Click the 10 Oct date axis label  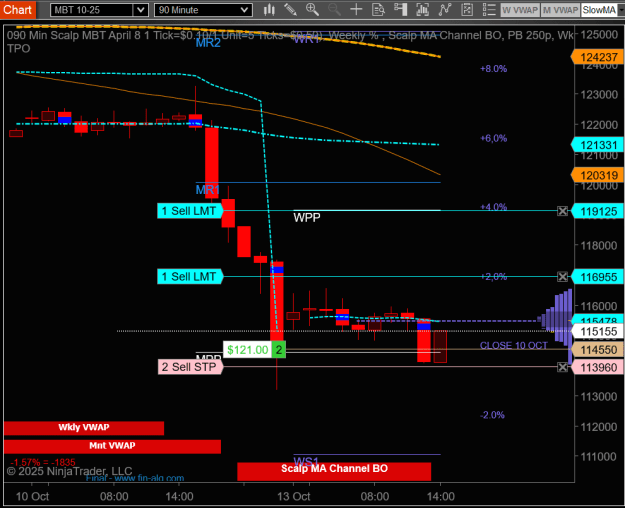click(32, 496)
